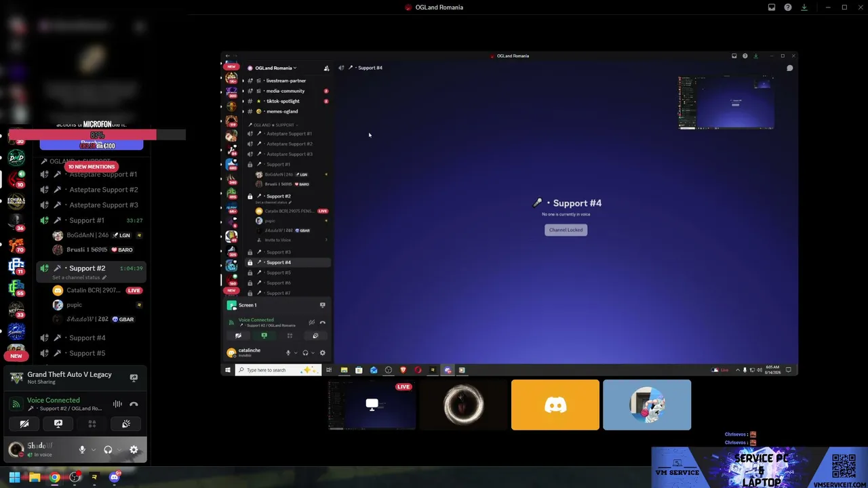Open File Explorer from taskbar
This screenshot has height=488, width=868.
pos(35,477)
